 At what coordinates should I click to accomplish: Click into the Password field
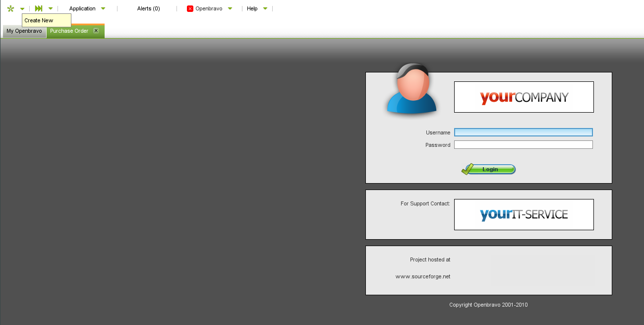(524, 145)
